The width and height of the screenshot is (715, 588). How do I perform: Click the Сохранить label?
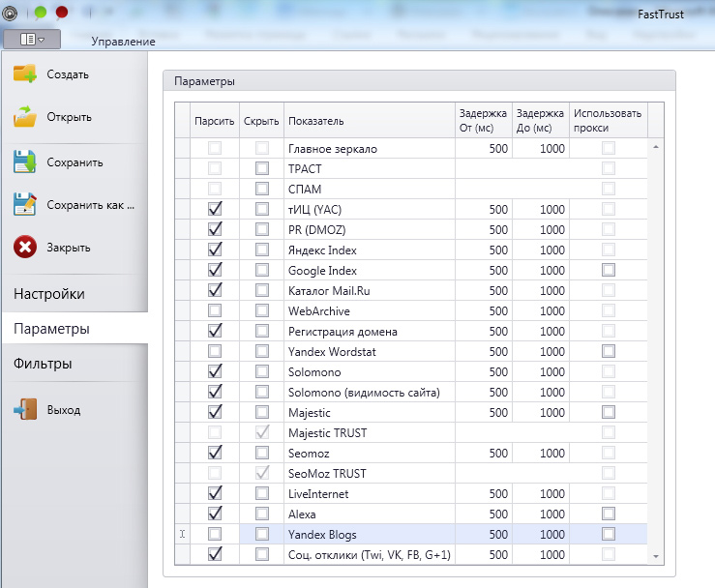tap(74, 162)
